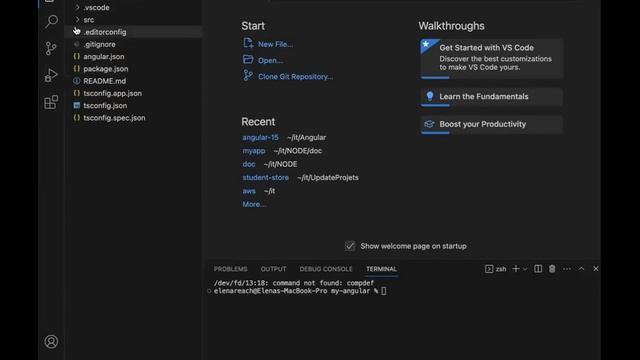Click the JSON icon next to angular.json
This screenshot has width=640, height=360.
[77, 56]
